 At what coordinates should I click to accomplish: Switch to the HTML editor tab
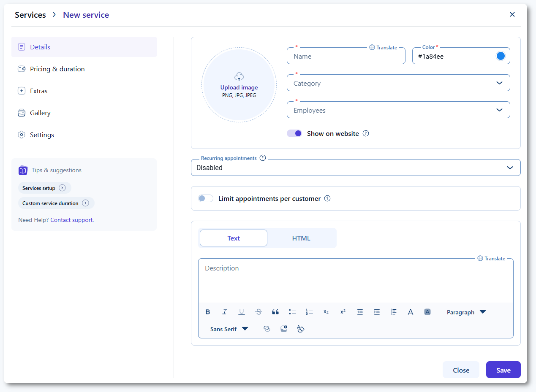pyautogui.click(x=301, y=238)
